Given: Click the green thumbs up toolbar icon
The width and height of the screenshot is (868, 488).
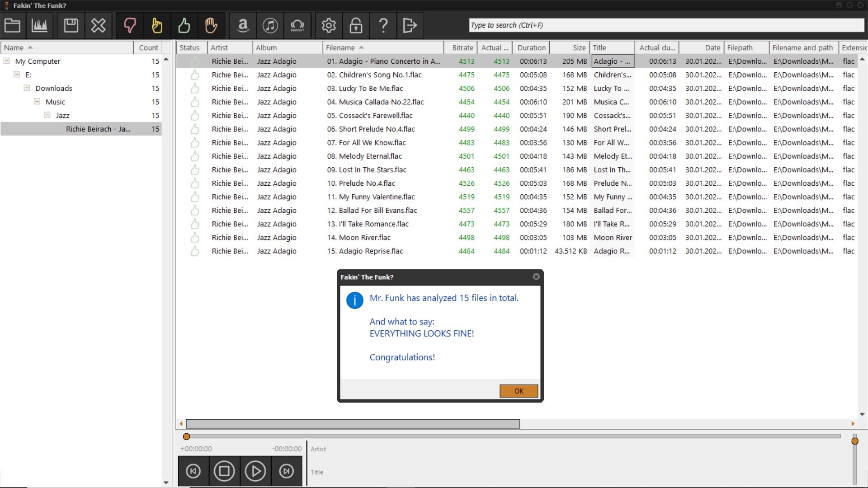Looking at the screenshot, I should click(x=184, y=25).
